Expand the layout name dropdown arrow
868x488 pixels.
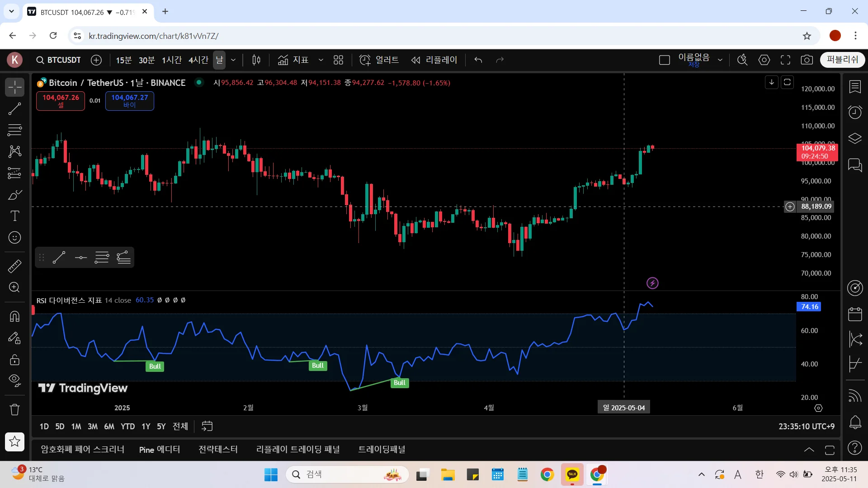tap(720, 60)
